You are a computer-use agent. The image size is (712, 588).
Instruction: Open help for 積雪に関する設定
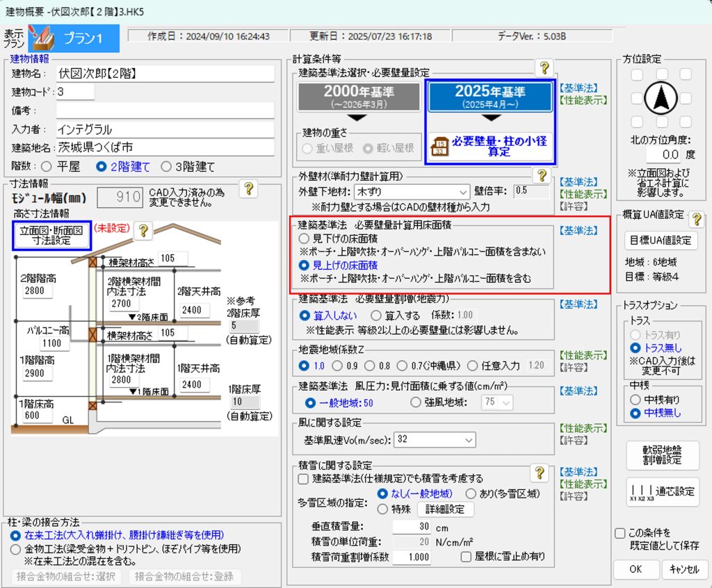tap(540, 473)
